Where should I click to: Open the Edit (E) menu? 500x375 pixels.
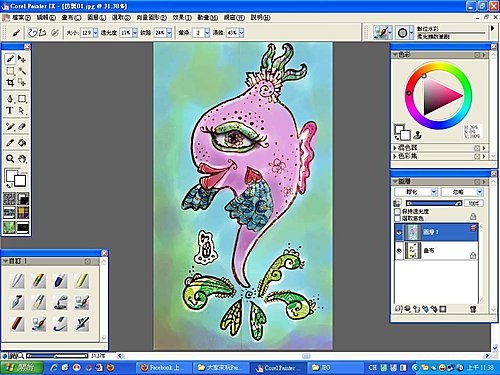(46, 17)
